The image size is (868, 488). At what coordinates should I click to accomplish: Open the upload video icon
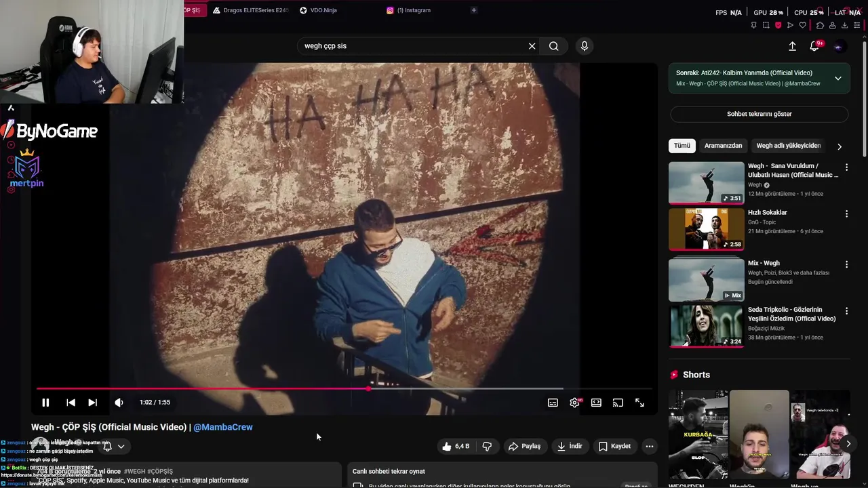(792, 46)
